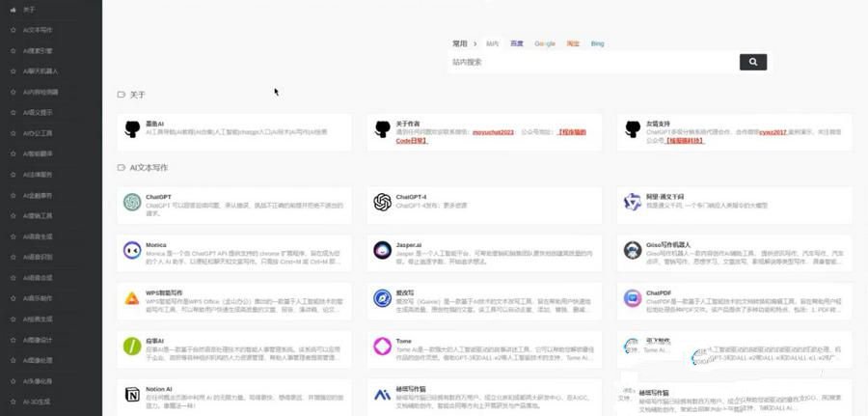The height and width of the screenshot is (416, 868).
Task: Select the 常用 search category
Action: pos(460,43)
